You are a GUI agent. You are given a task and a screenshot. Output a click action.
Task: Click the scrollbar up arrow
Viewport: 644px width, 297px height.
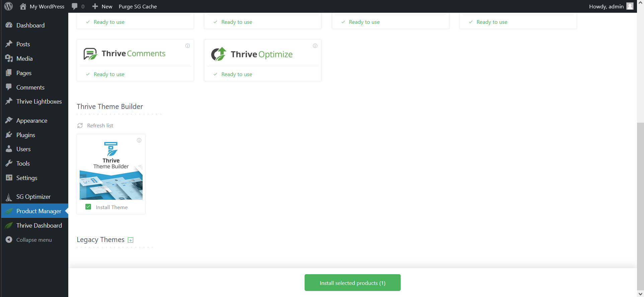640,3
